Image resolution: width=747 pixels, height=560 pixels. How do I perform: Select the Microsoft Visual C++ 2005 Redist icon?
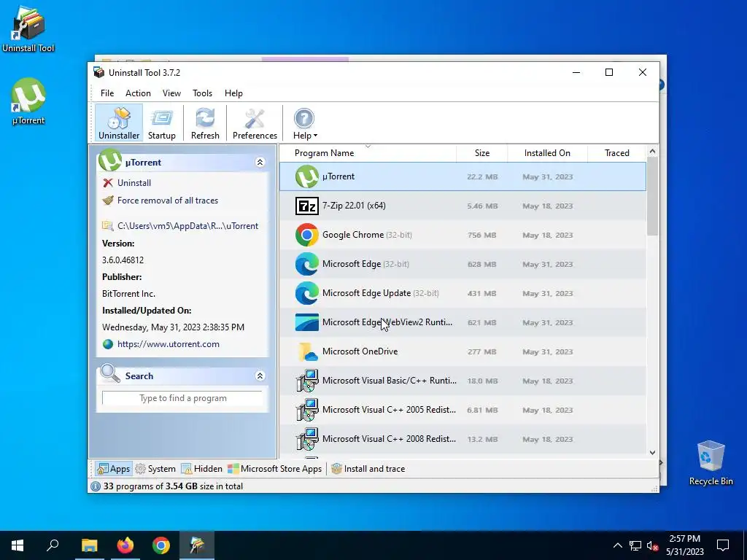click(307, 410)
